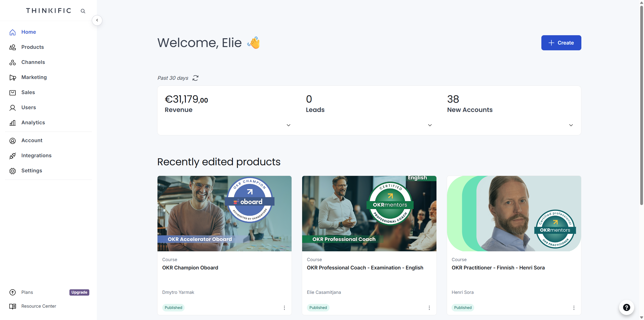Open the Account section
Image resolution: width=644 pixels, height=320 pixels.
click(32, 140)
